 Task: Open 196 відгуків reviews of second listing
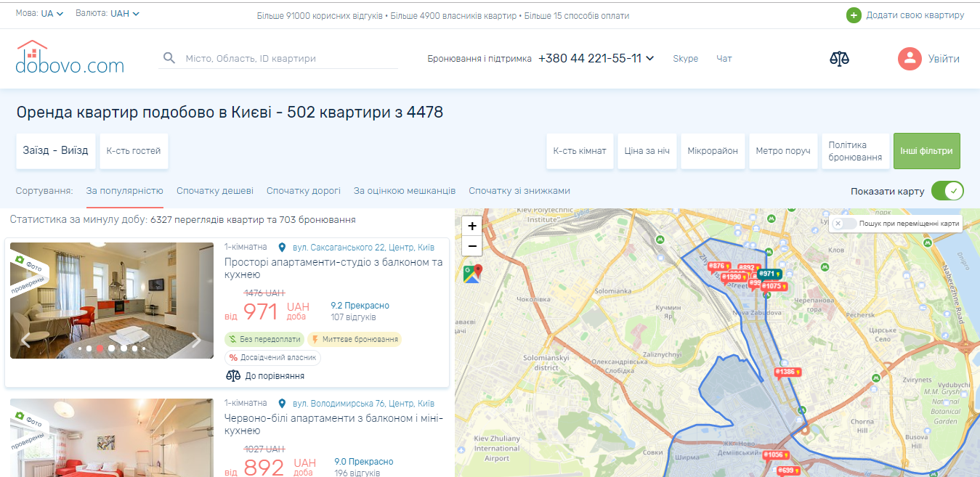pyautogui.click(x=357, y=473)
